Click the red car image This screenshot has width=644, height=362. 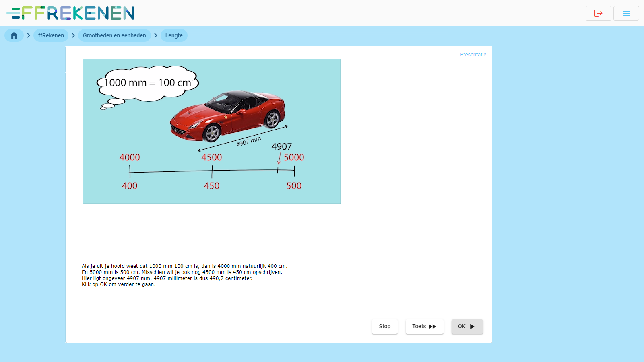tap(227, 116)
